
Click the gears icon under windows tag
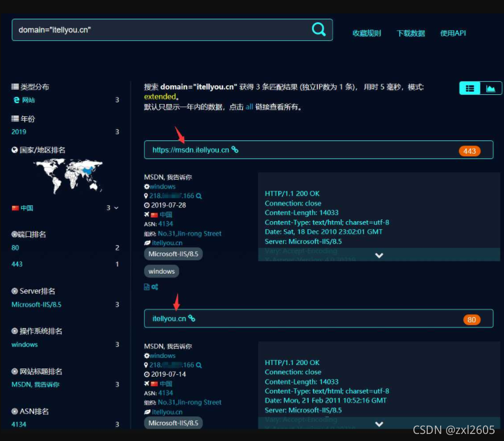click(x=155, y=287)
